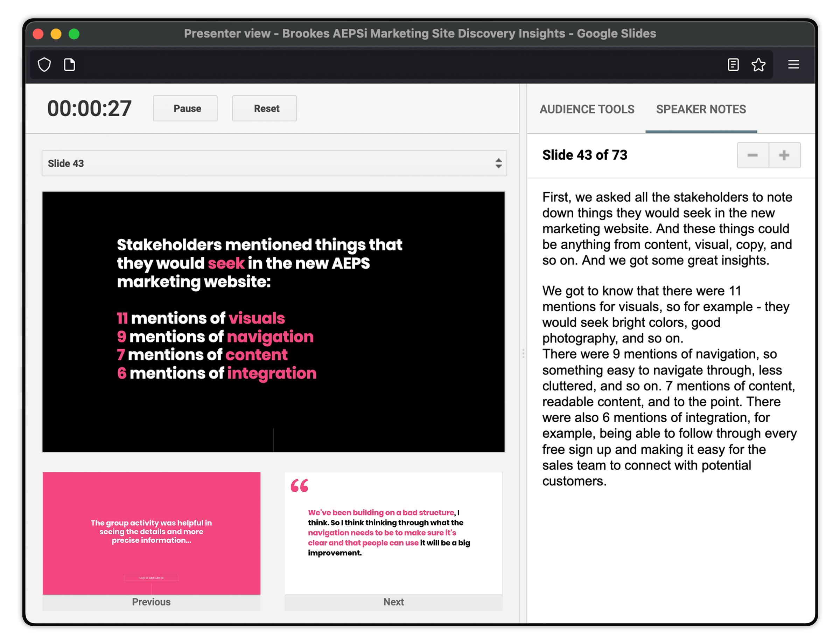Viewport: 840px width, 644px height.
Task: Advance to the Next slide thumbnail
Action: 393,533
